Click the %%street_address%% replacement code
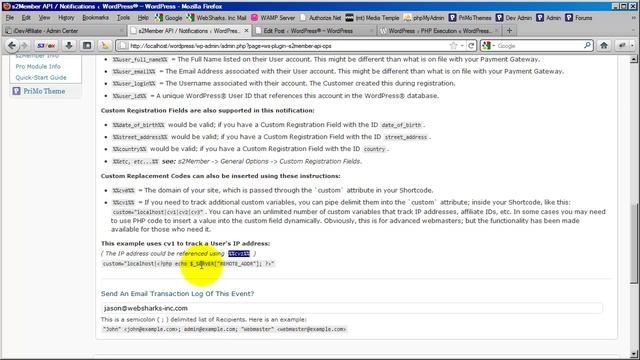 (140, 137)
